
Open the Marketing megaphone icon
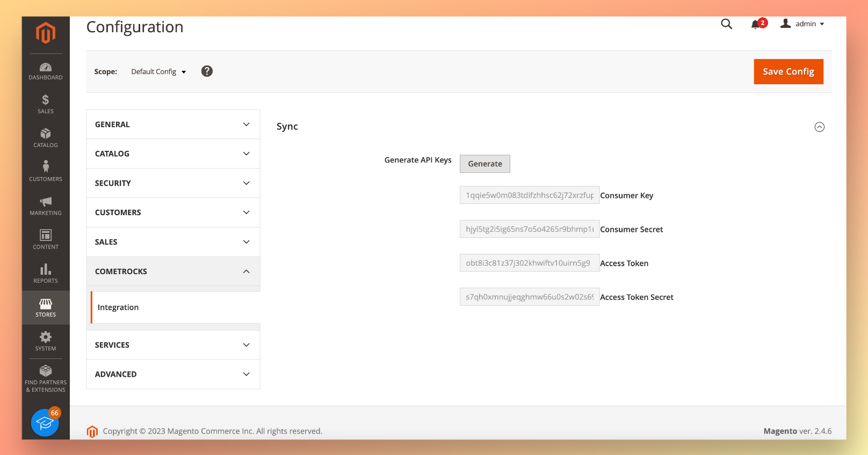46,201
